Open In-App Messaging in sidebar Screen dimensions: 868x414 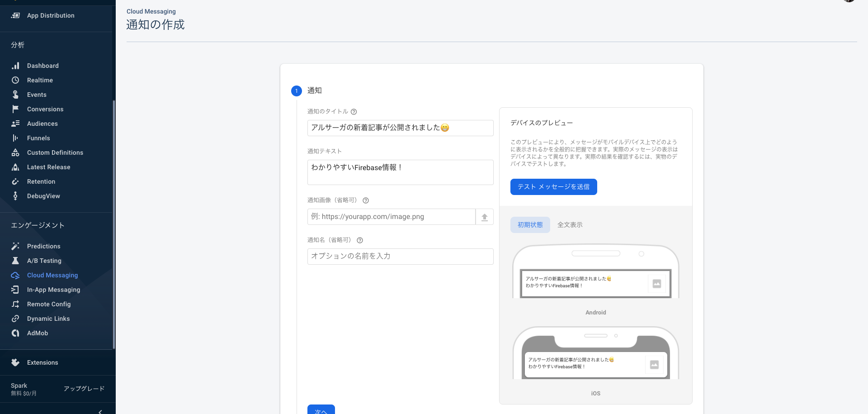[x=53, y=290]
